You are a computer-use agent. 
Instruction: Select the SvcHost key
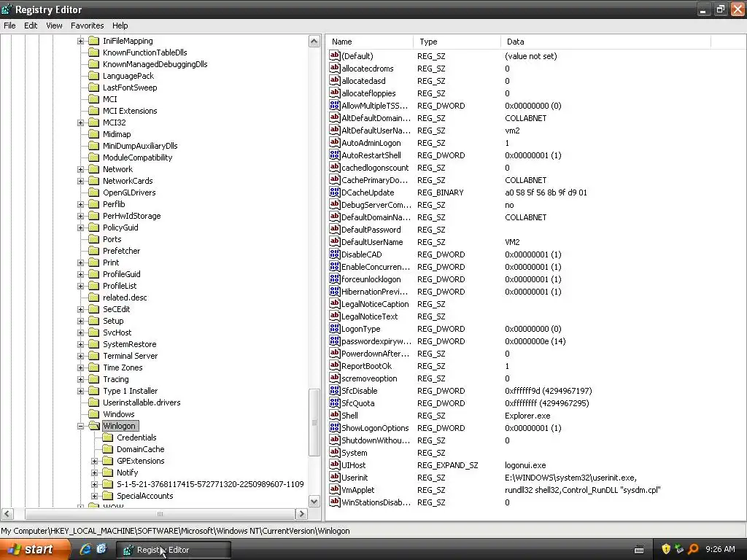click(117, 332)
